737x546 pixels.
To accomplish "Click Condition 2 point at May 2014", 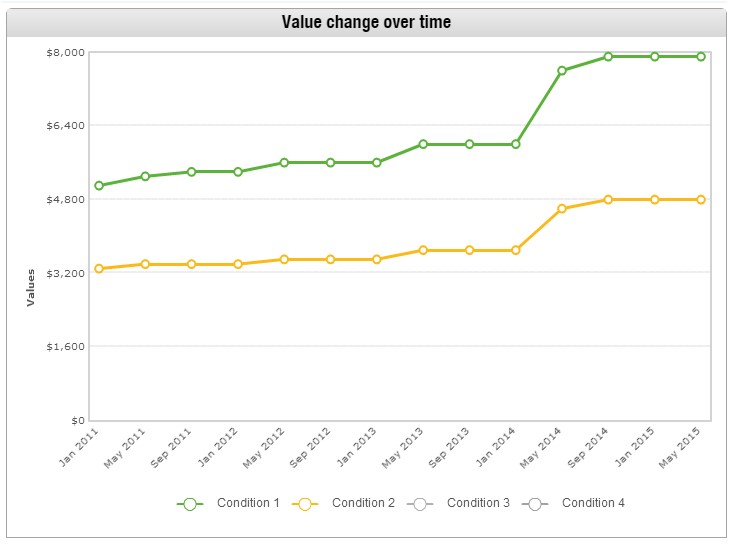I will click(562, 209).
